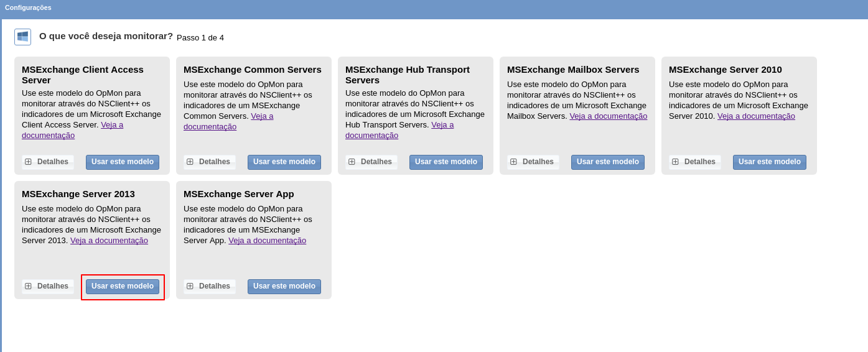Use the MSExchange Server App model

[284, 286]
